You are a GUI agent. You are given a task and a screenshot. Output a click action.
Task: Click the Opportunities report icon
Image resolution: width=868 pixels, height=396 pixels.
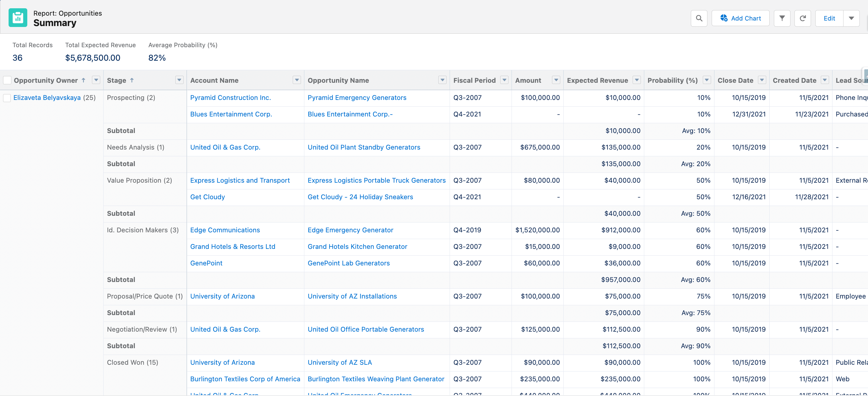tap(18, 18)
